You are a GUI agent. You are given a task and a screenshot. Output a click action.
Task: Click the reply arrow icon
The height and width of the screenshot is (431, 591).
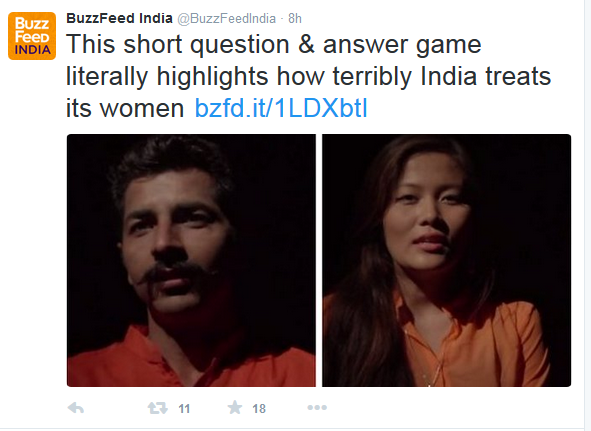(76, 408)
